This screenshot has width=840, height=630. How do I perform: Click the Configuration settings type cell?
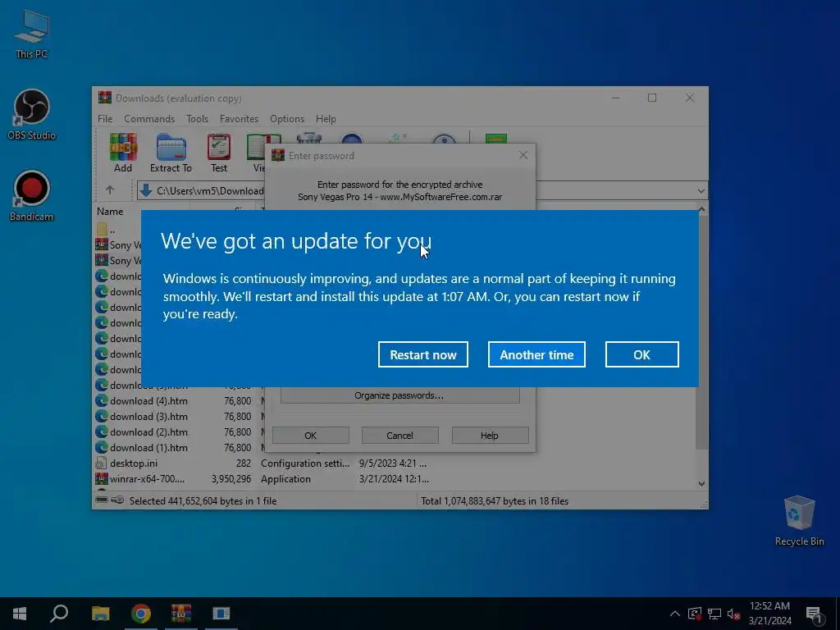click(305, 463)
